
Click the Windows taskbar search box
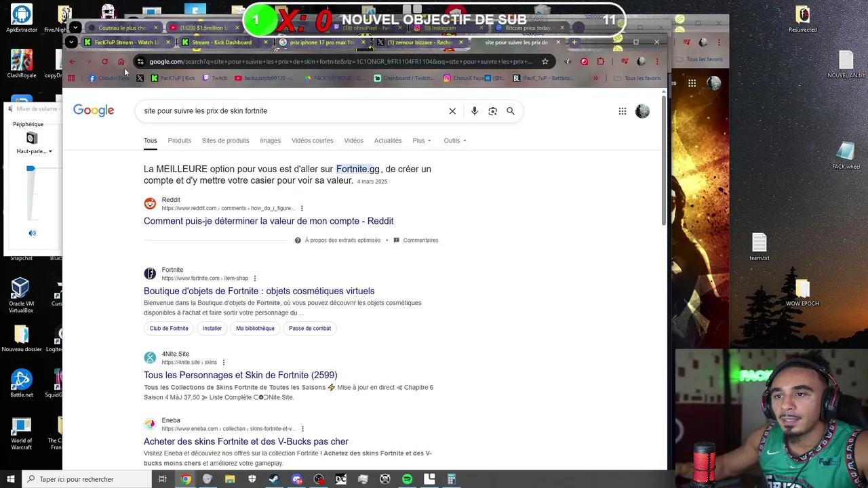tap(85, 479)
